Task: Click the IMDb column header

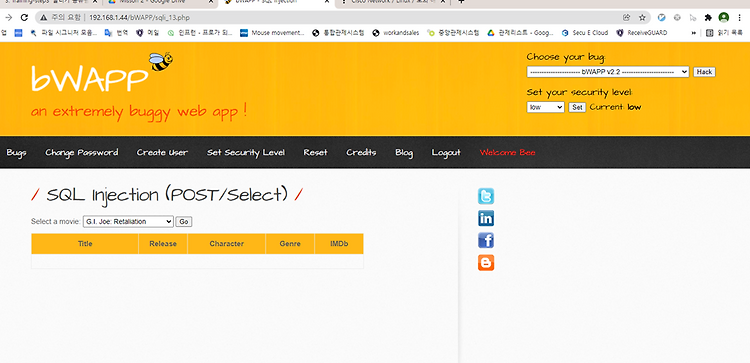Action: [339, 243]
